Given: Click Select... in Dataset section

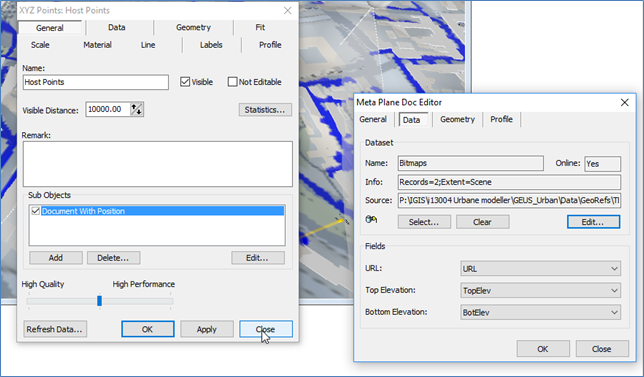Looking at the screenshot, I should click(x=424, y=222).
